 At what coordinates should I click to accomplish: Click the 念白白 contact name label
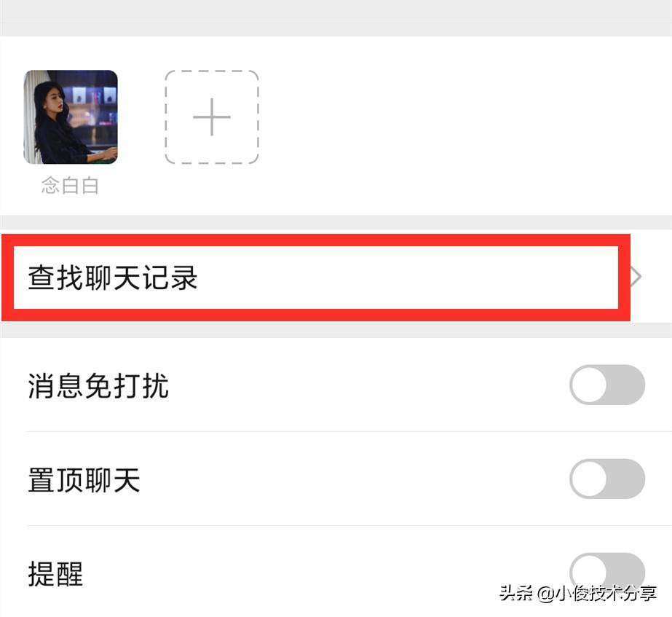point(71,186)
